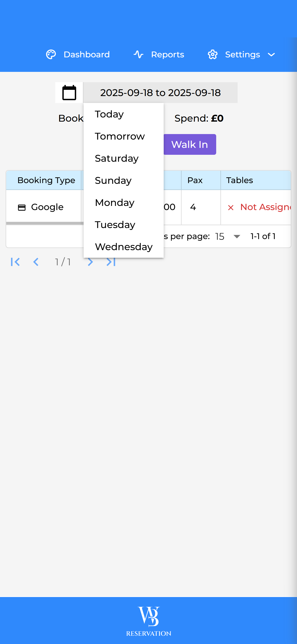Screen dimensions: 297x644
Task: Sort by the Tables column header
Action: (239, 180)
